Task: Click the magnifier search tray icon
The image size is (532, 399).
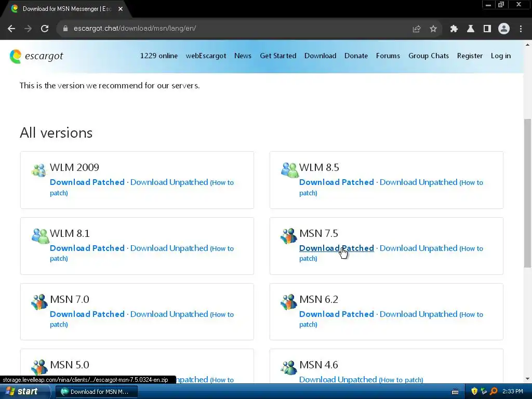Action: pyautogui.click(x=494, y=391)
